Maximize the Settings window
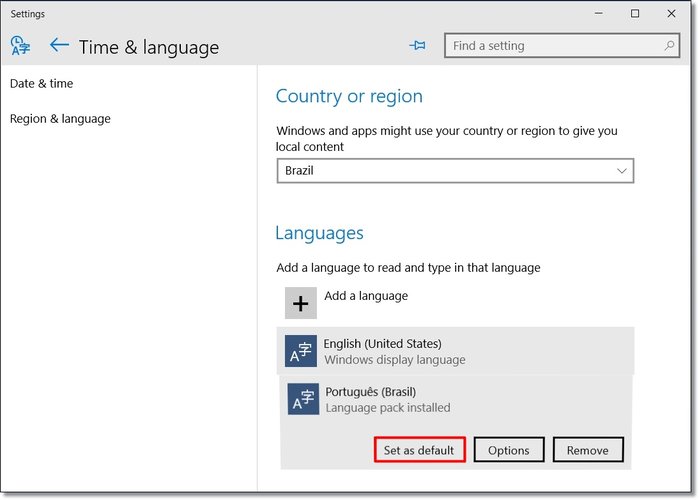Screen dimensions: 699x500 635,14
